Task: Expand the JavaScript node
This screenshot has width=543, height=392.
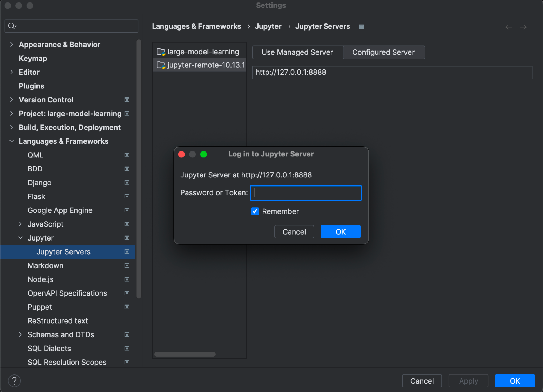Action: tap(20, 224)
